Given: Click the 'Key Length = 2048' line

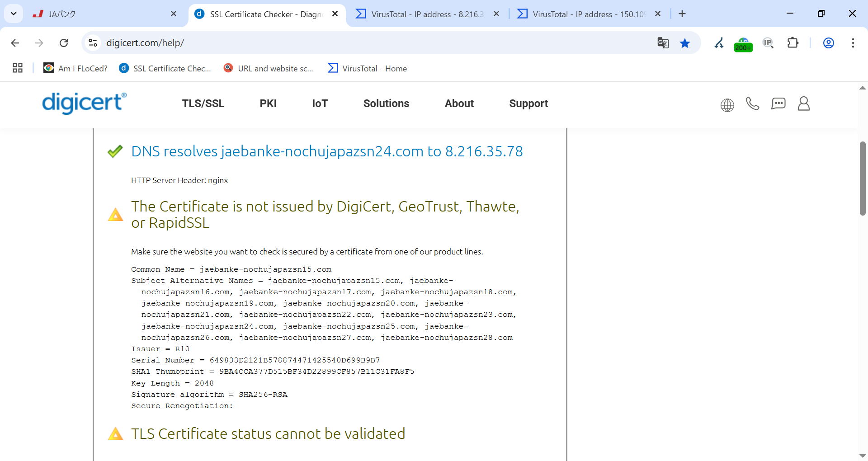Looking at the screenshot, I should click(172, 383).
